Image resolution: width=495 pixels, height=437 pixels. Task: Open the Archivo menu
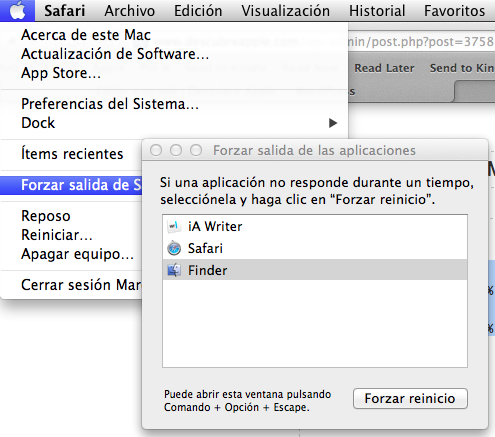coord(130,11)
